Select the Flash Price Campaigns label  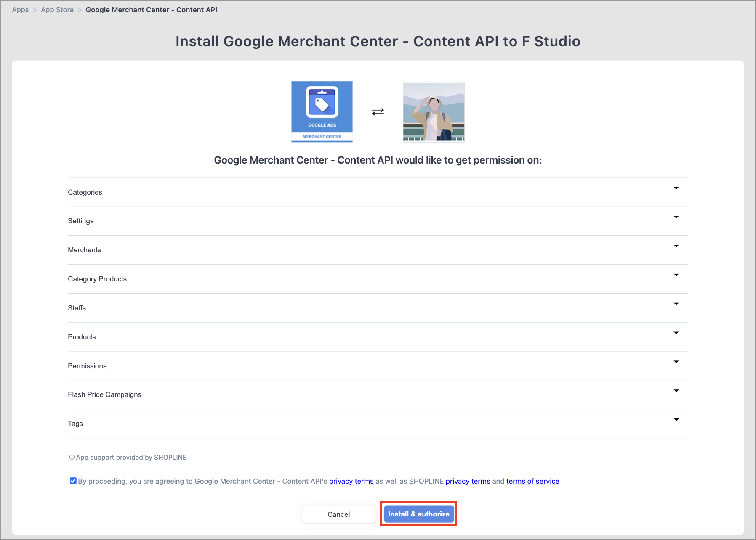[x=105, y=394]
